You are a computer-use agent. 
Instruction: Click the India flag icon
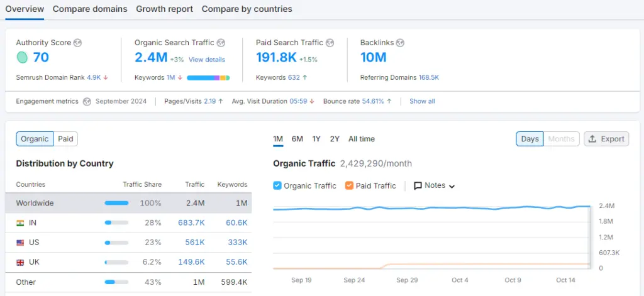(20, 222)
